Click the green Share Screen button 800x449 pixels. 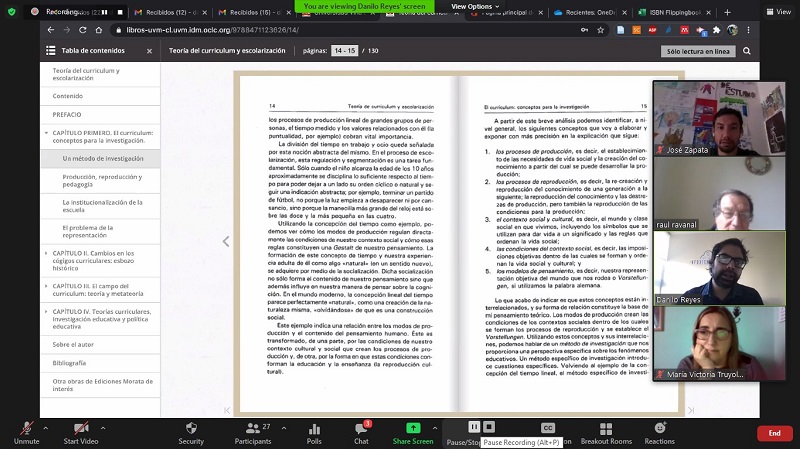pos(413,433)
